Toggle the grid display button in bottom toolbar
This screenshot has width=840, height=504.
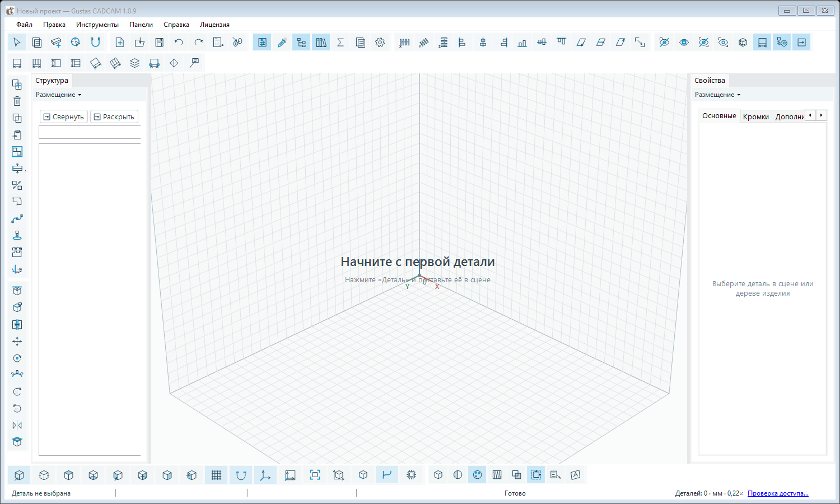pos(216,475)
